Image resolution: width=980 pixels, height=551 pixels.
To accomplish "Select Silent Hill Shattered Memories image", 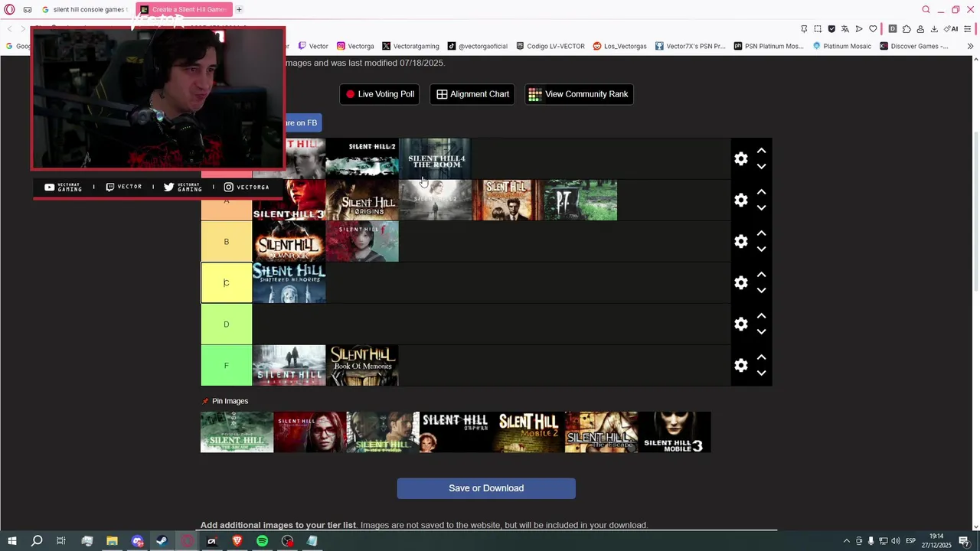I will coord(289,282).
